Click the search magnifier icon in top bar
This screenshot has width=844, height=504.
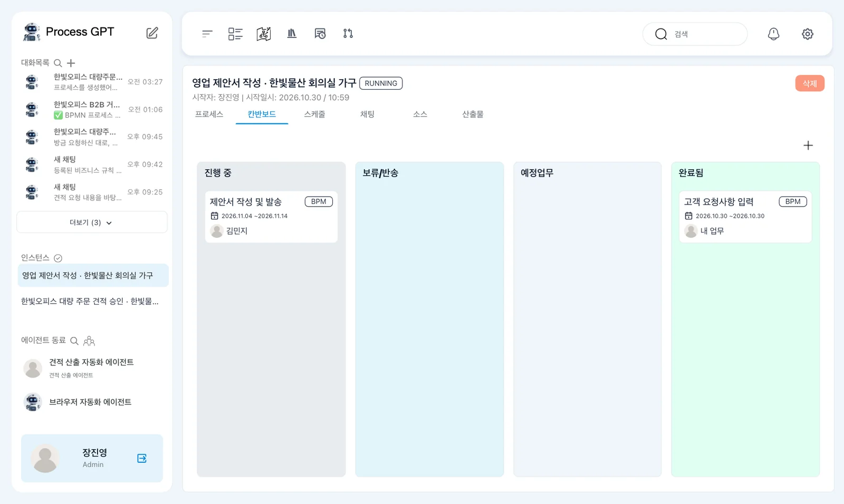[x=661, y=34]
